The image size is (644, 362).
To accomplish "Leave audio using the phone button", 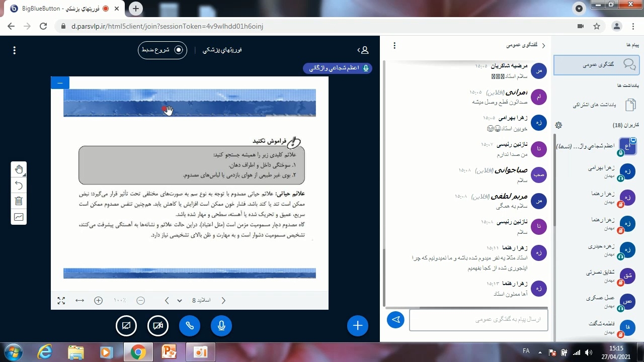I will [190, 326].
